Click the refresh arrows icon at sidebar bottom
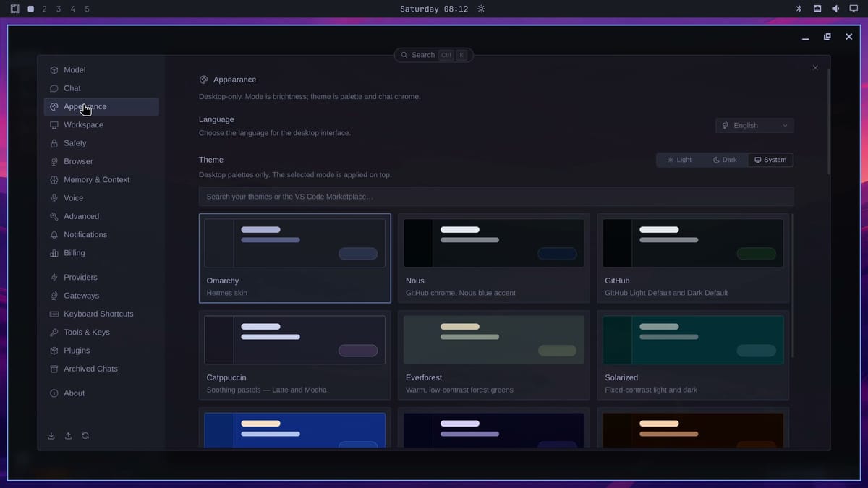The width and height of the screenshot is (868, 488). coord(85,436)
